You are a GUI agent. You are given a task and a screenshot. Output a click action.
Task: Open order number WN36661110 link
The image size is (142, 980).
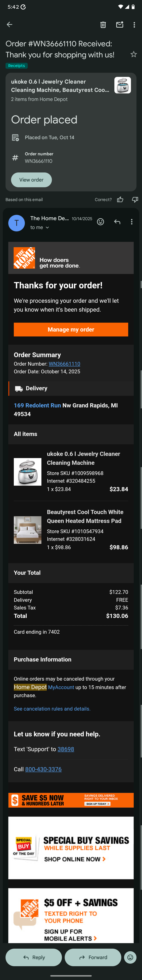(x=64, y=364)
